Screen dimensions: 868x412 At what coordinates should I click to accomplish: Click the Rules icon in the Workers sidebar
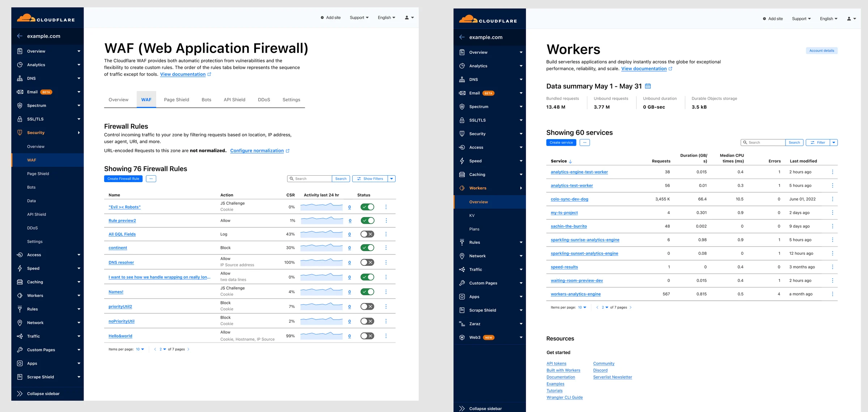[x=462, y=243]
